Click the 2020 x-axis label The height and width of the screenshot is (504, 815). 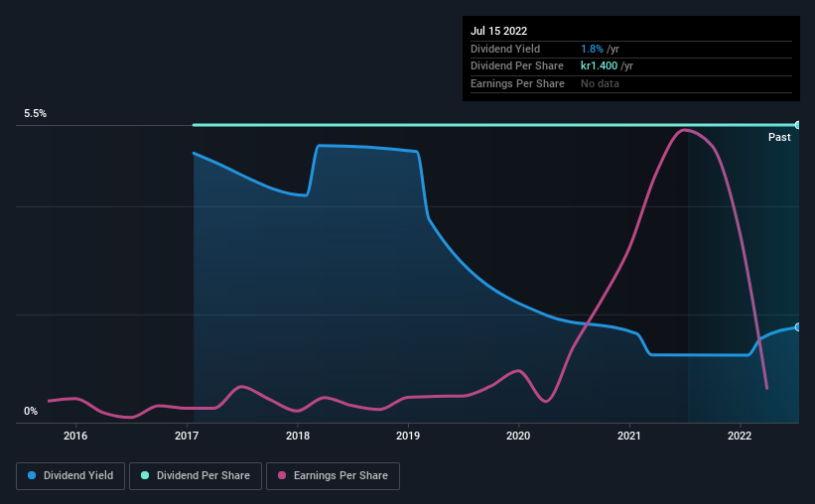click(x=518, y=436)
